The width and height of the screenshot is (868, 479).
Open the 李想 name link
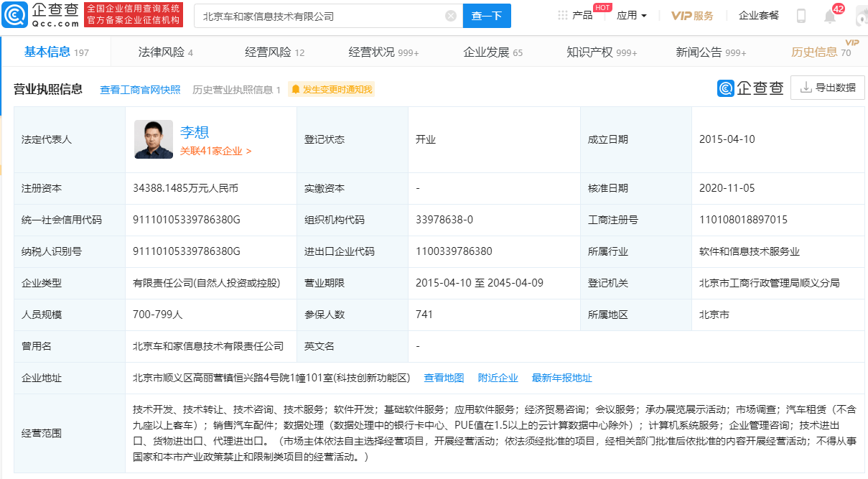pyautogui.click(x=195, y=132)
